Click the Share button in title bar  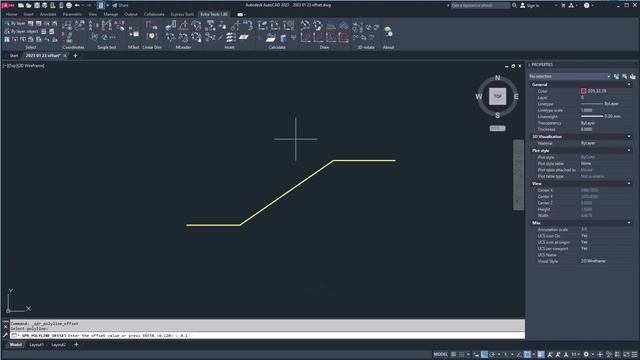120,5
